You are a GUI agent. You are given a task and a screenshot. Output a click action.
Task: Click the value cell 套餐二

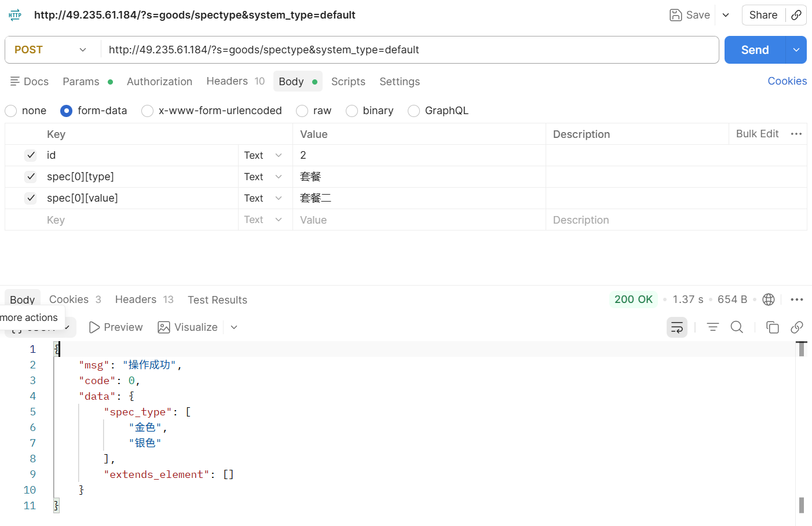pyautogui.click(x=419, y=198)
